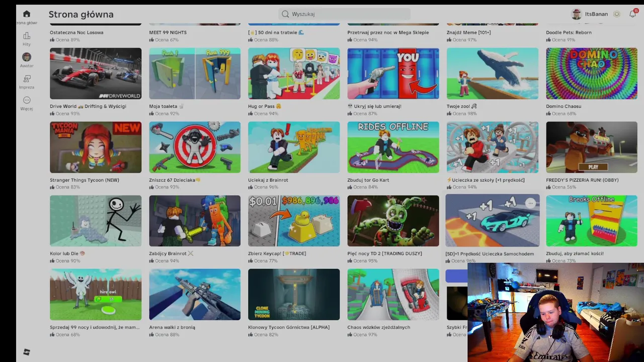This screenshot has width=644, height=362.
Task: Open the three-dot menu on car game tile
Action: click(x=530, y=203)
